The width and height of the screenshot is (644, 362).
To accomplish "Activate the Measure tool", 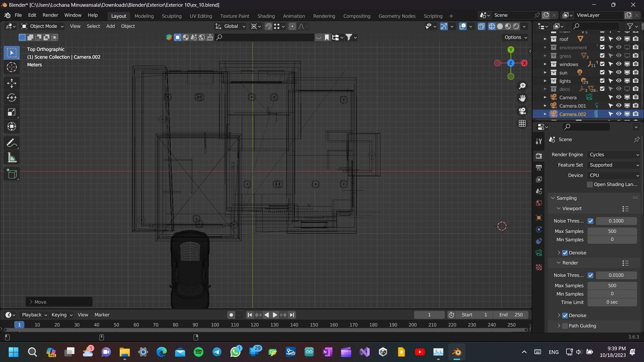I will point(12,158).
